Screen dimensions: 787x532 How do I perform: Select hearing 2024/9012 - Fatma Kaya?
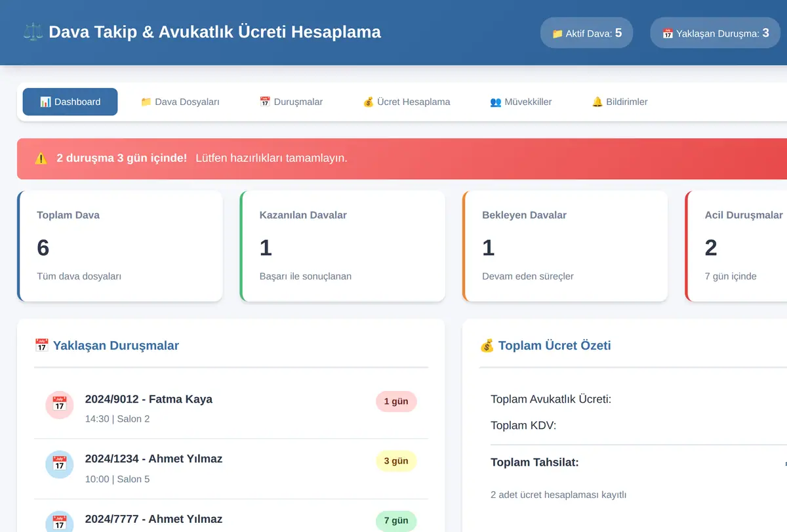click(231, 408)
